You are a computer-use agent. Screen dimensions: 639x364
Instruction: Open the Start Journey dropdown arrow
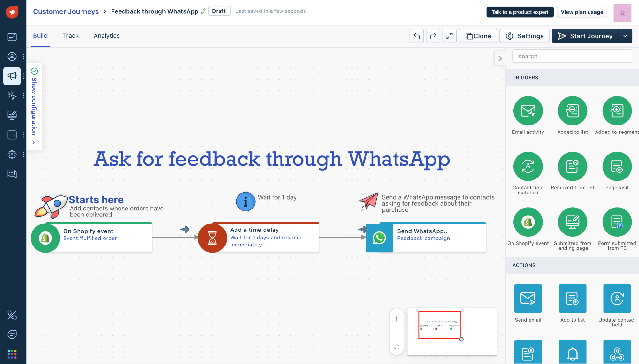[x=626, y=36]
